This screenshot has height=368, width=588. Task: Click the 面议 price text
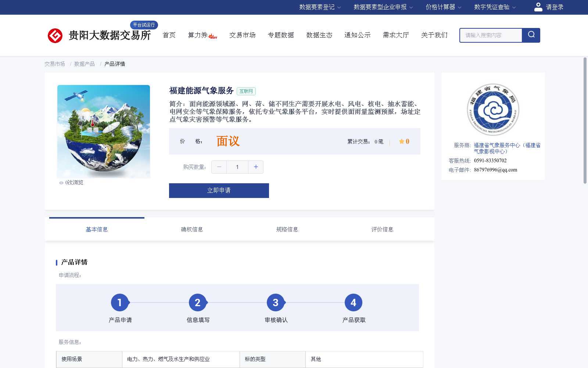click(228, 141)
